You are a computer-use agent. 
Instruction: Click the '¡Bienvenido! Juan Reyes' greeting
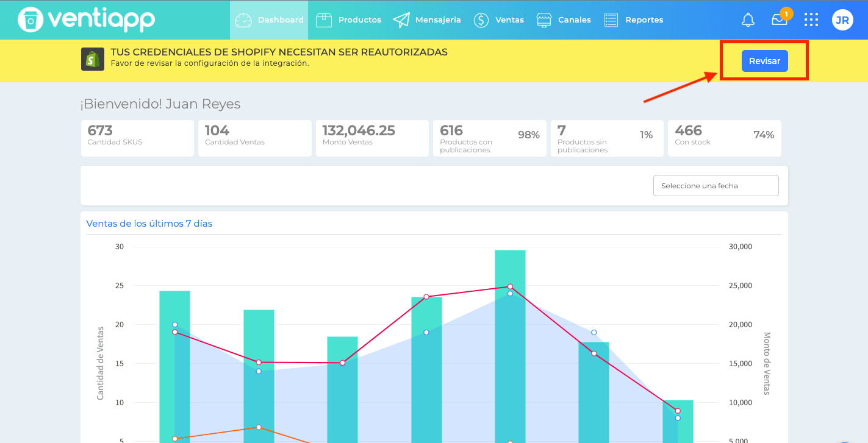[160, 104]
